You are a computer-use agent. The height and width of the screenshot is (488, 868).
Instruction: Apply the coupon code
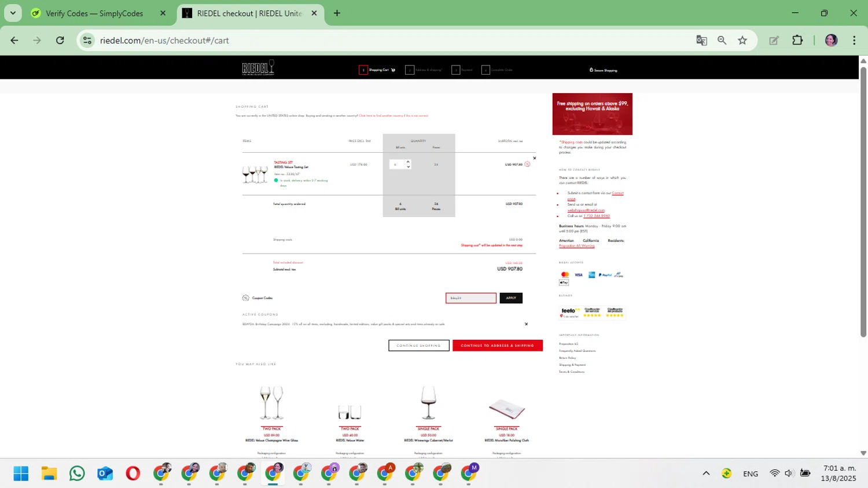pos(511,298)
